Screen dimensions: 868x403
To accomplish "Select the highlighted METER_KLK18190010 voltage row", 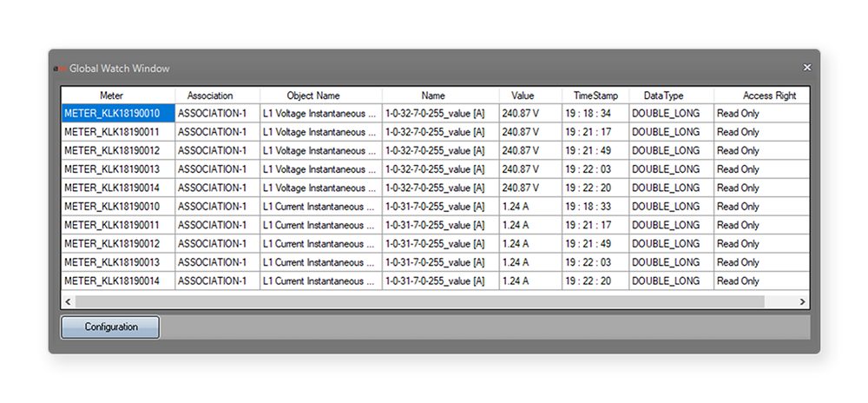I will click(x=117, y=114).
